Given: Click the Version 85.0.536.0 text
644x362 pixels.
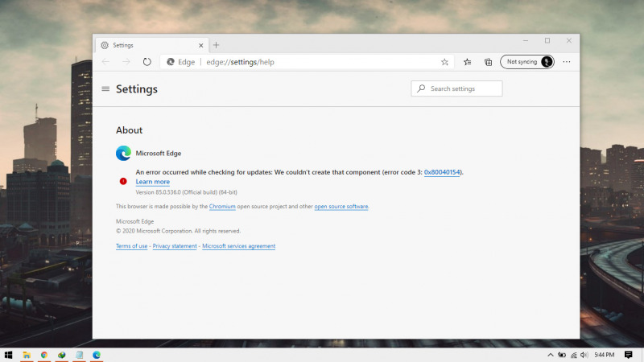Looking at the screenshot, I should pyautogui.click(x=187, y=192).
